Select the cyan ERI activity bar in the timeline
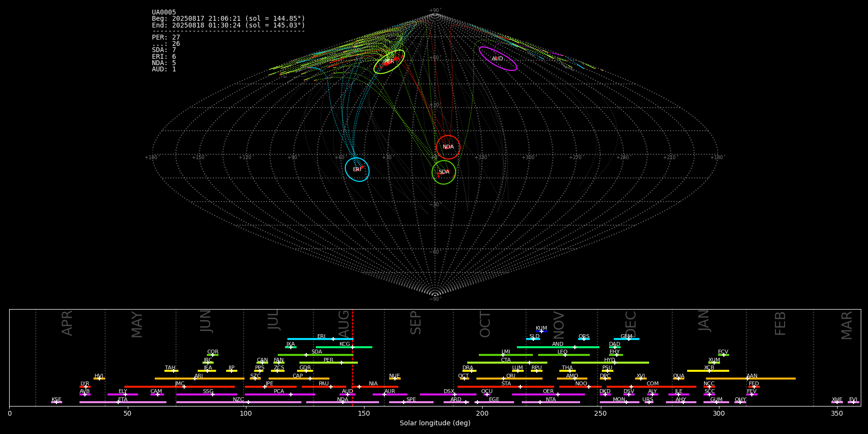Screen dimensions: 868x434 (x=320, y=339)
